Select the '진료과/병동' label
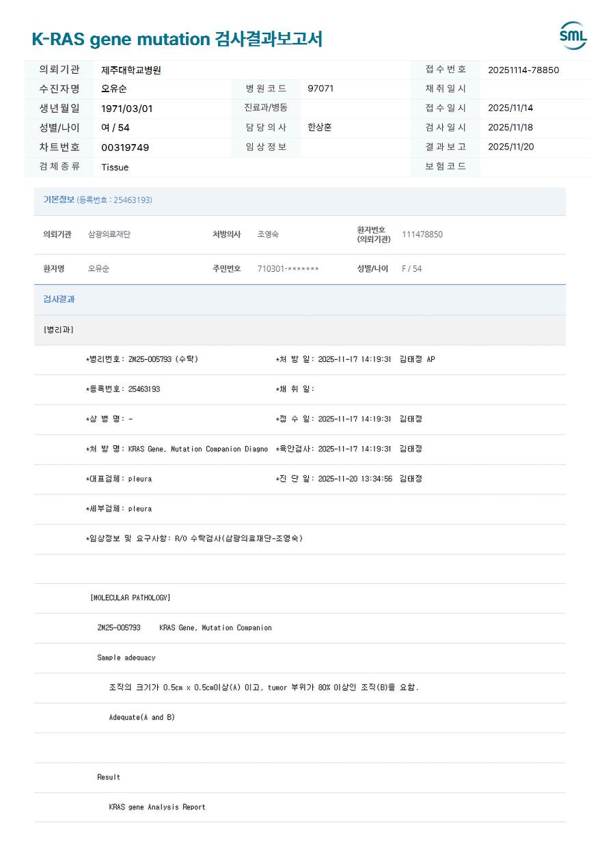This screenshot has height=868, width=615. (x=266, y=108)
